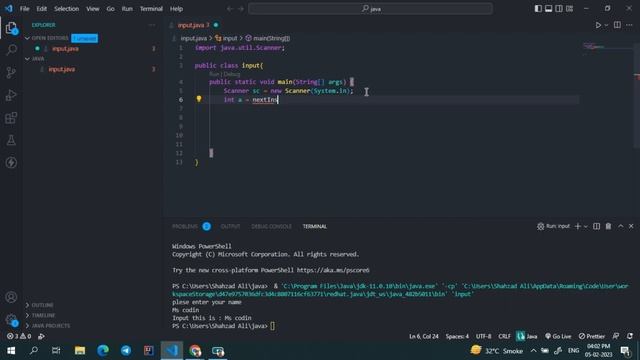The image size is (640, 360).
Task: Switch to the Debug Console tab
Action: (271, 226)
